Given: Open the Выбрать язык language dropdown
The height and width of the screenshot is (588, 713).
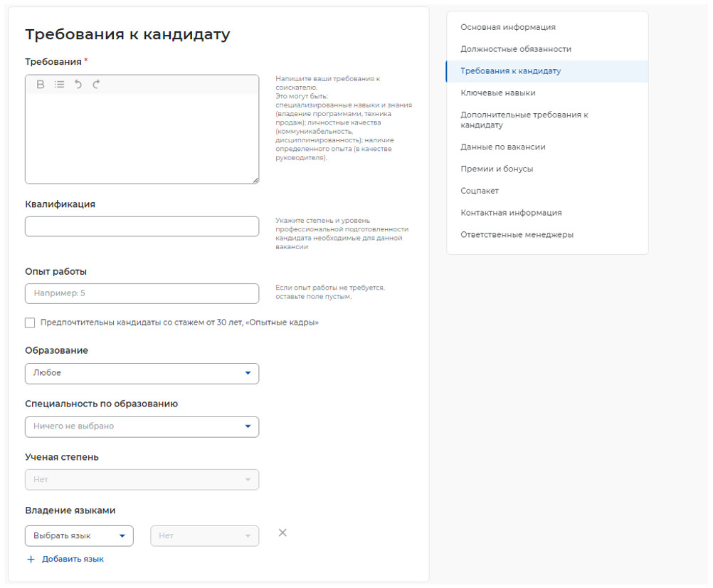Looking at the screenshot, I should [79, 536].
